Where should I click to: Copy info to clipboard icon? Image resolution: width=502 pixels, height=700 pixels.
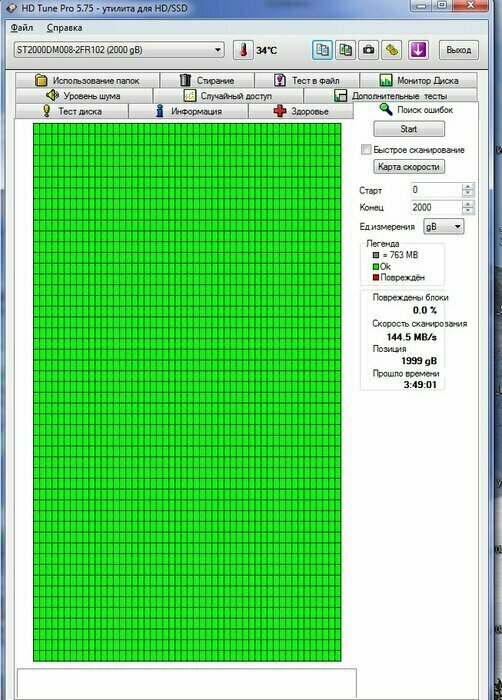coord(322,50)
